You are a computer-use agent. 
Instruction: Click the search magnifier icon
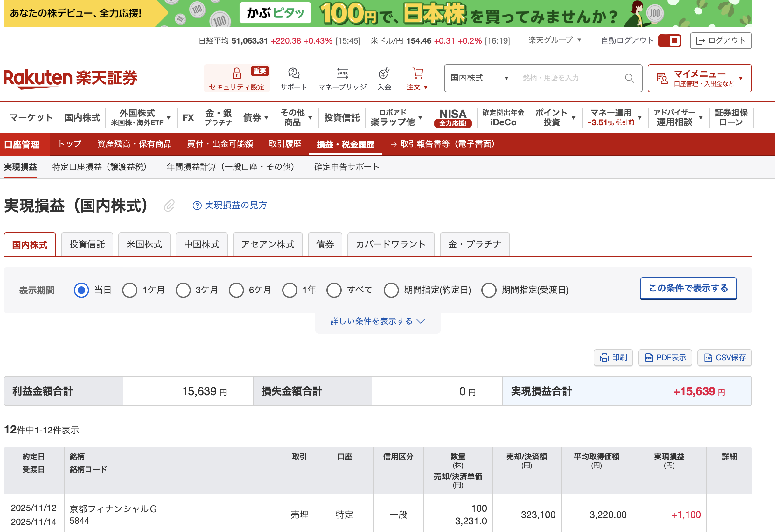click(629, 78)
